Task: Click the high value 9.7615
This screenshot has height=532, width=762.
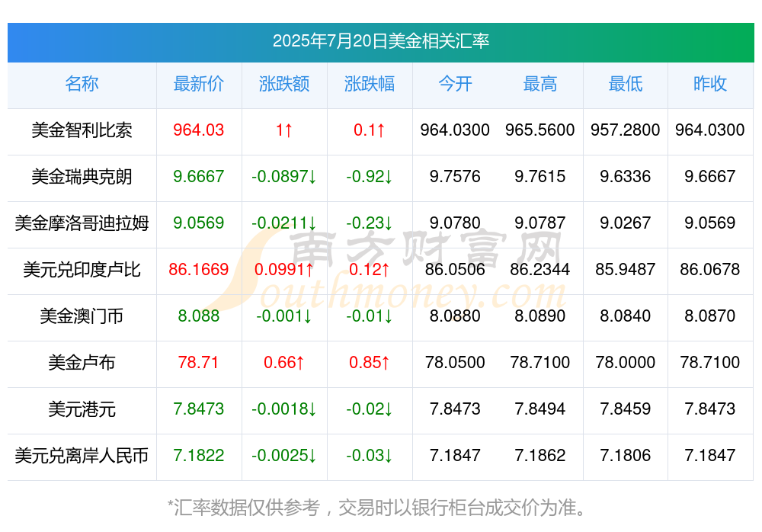Action: click(540, 176)
